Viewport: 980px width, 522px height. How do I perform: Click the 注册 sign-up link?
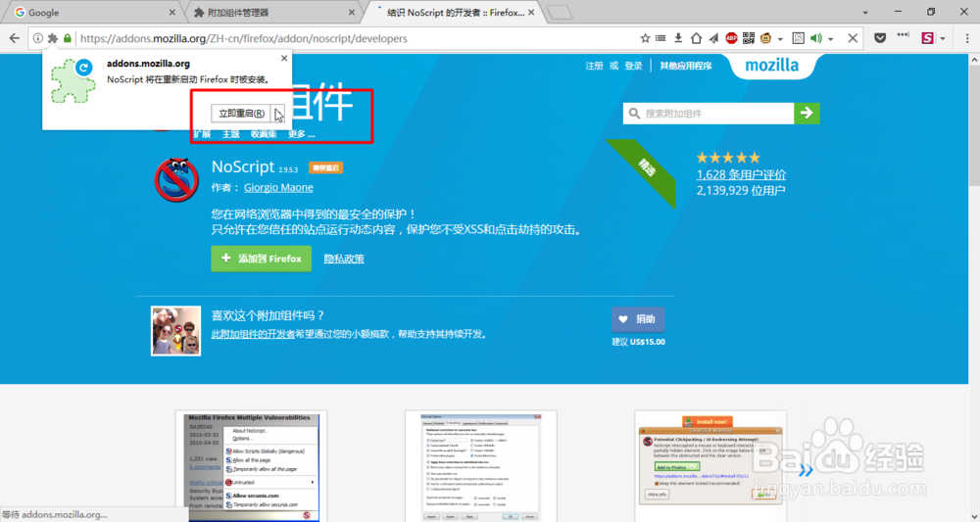coord(595,66)
